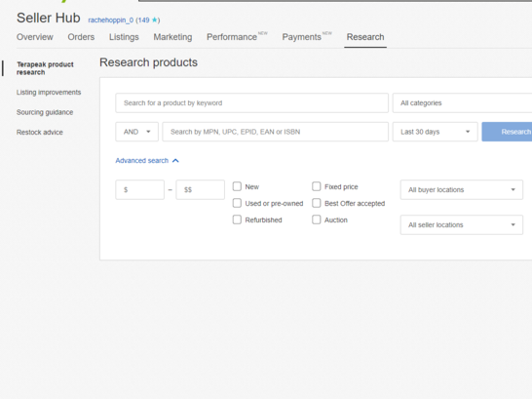The height and width of the screenshot is (399, 532).
Task: Go to the Marketing tab
Action: pyautogui.click(x=172, y=37)
